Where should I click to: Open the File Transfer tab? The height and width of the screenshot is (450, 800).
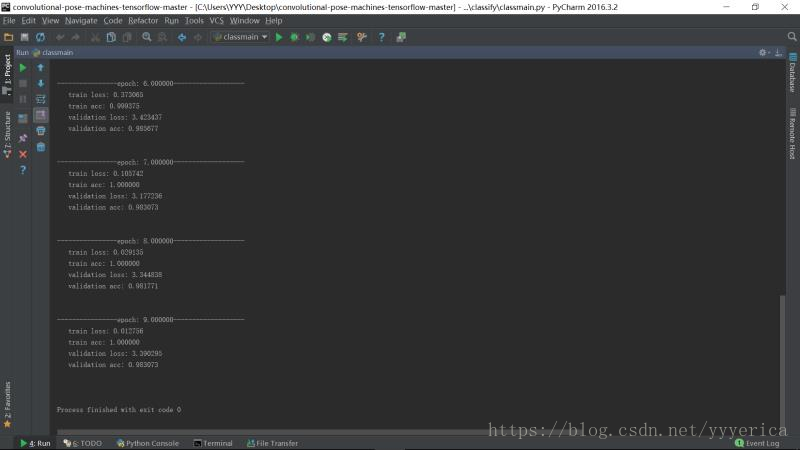point(272,443)
